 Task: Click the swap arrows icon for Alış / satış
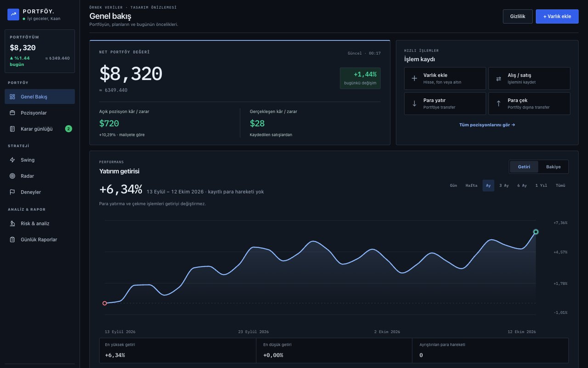pyautogui.click(x=498, y=79)
